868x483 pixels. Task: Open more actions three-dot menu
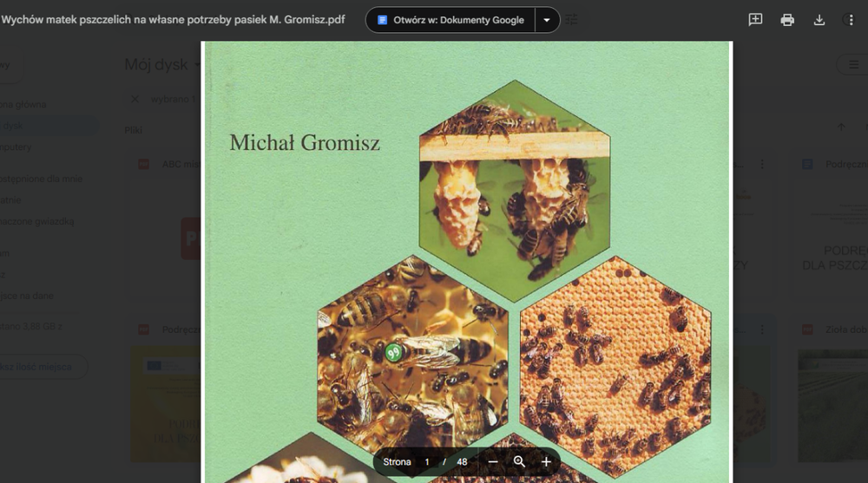pyautogui.click(x=851, y=20)
